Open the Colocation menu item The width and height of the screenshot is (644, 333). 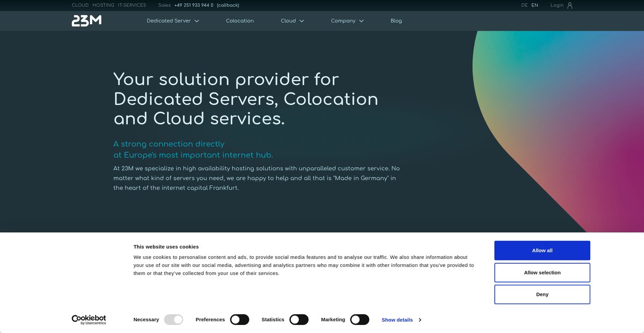point(240,21)
